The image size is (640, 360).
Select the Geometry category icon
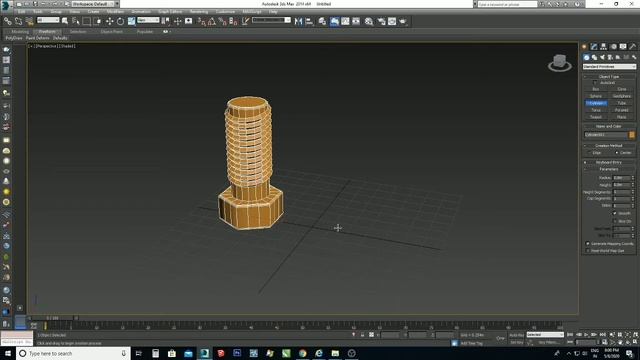(586, 58)
